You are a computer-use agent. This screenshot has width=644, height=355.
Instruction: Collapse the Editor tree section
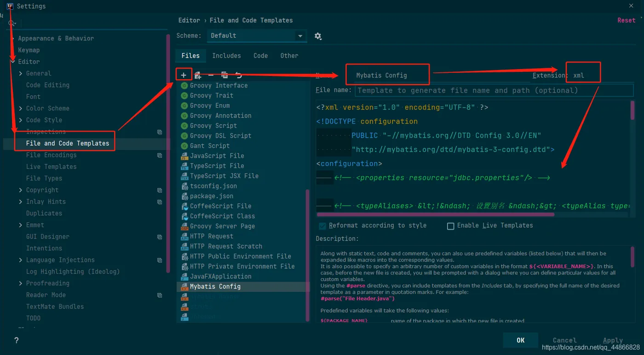click(13, 62)
